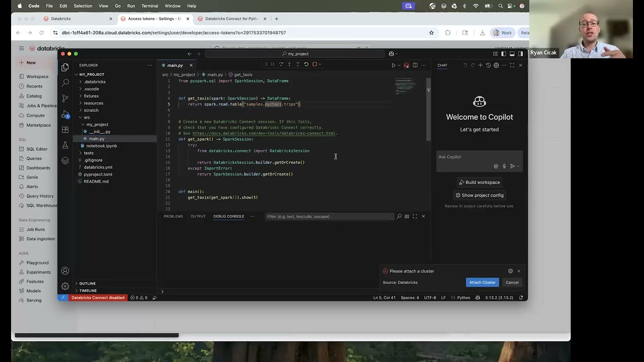The width and height of the screenshot is (644, 362).
Task: Cancel the attach cluster notification
Action: (x=512, y=283)
